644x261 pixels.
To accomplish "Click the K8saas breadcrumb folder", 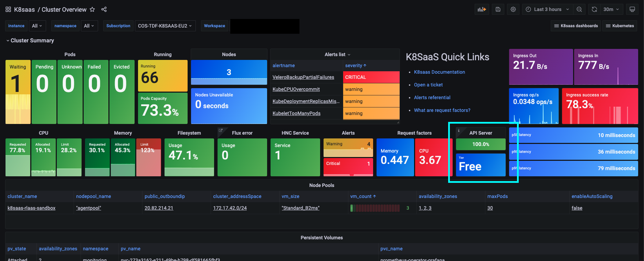I will click(x=24, y=9).
